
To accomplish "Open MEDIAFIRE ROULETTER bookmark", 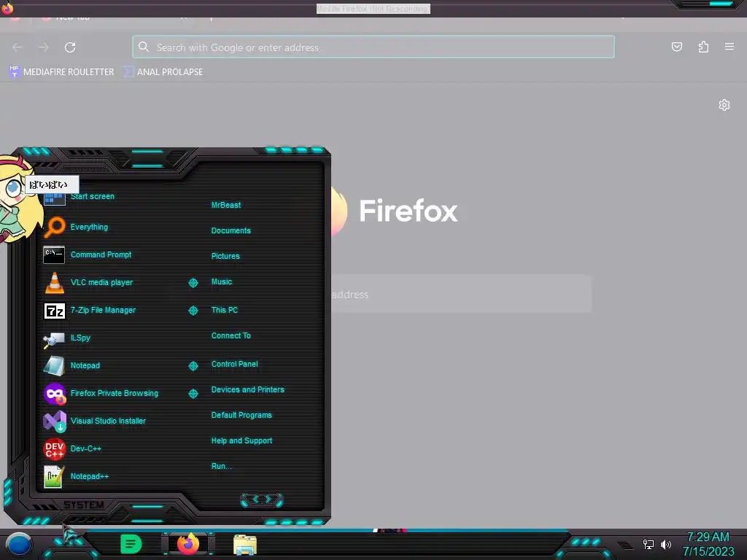I will (61, 72).
